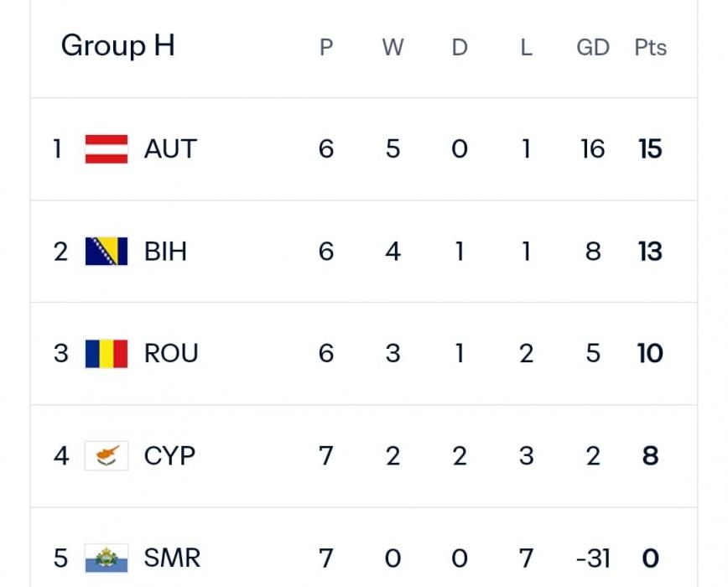The image size is (728, 587).
Task: Click the L column header
Action: tap(526, 48)
